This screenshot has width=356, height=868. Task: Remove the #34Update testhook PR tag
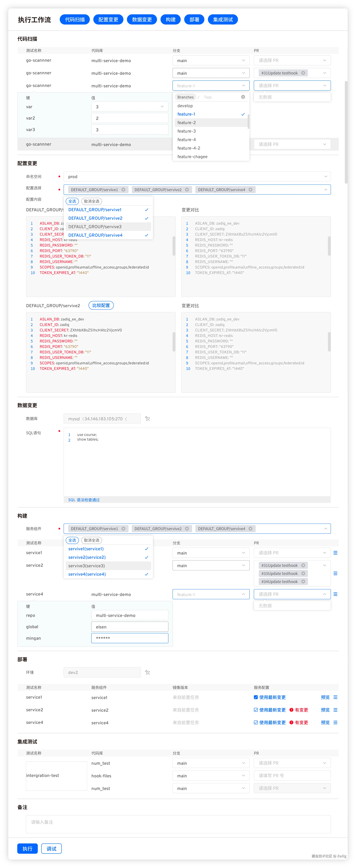point(303,582)
